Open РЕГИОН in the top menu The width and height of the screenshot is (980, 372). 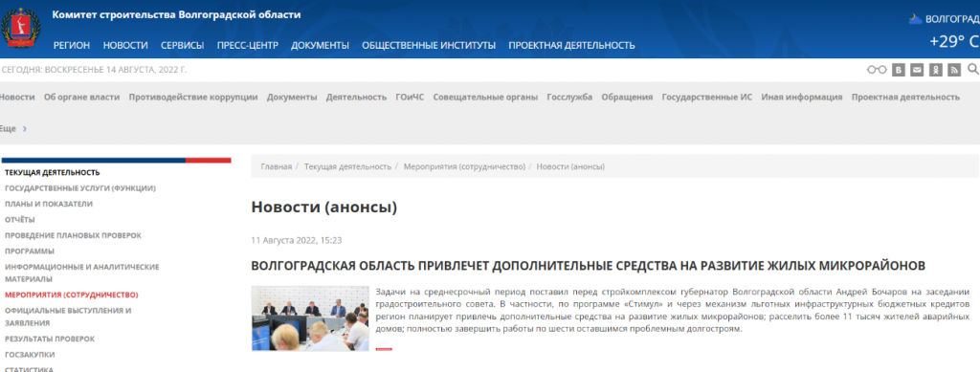click(x=72, y=45)
